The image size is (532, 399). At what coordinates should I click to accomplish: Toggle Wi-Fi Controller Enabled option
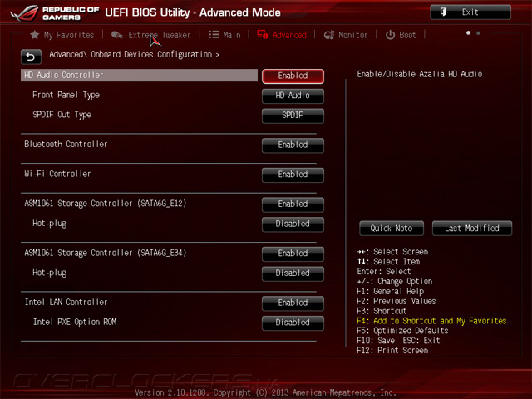pos(293,175)
